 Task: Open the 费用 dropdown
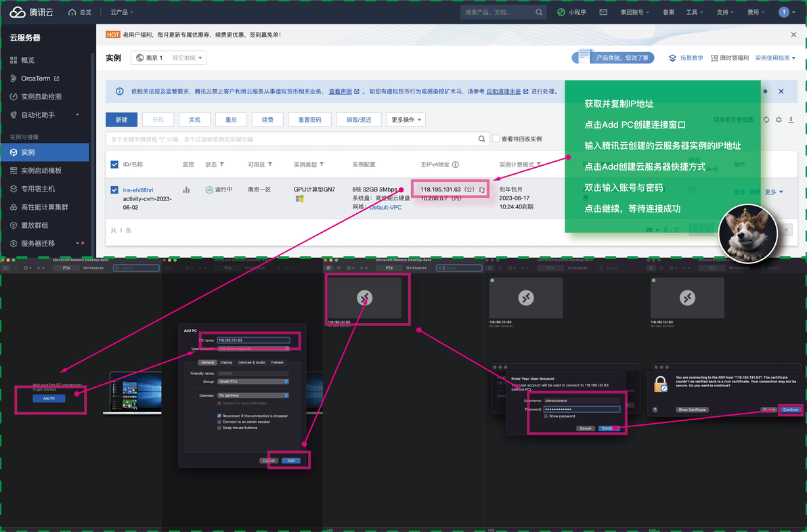point(756,12)
